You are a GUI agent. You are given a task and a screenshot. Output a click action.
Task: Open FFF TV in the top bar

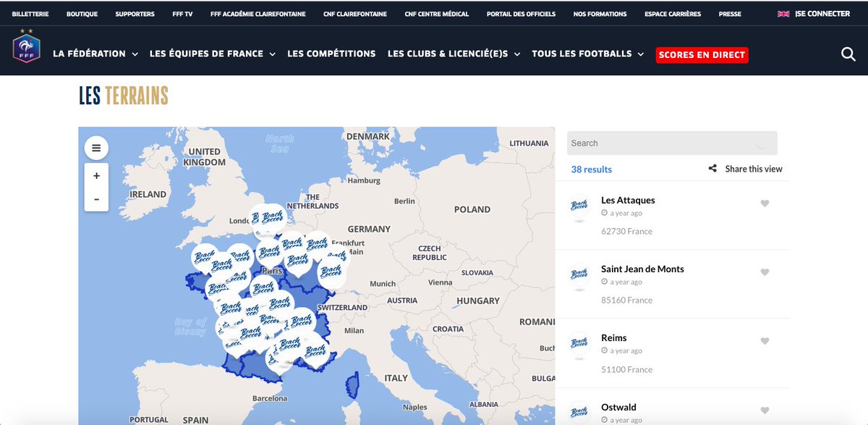click(182, 14)
